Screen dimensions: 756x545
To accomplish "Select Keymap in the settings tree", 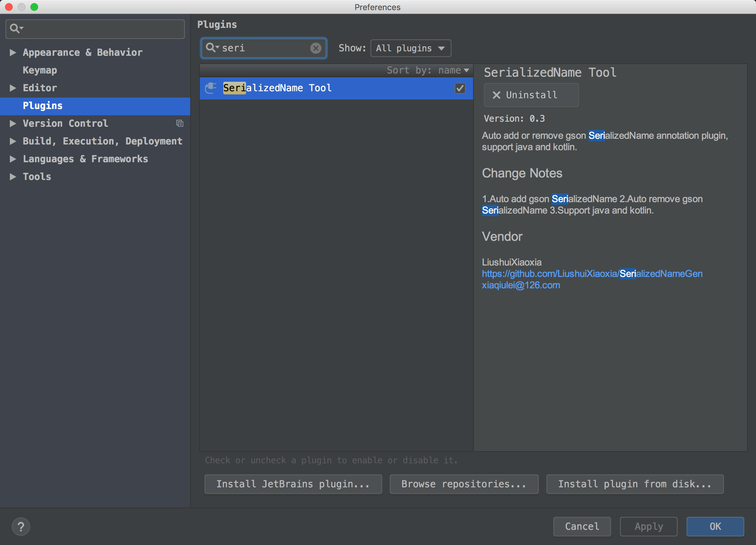I will [x=40, y=70].
